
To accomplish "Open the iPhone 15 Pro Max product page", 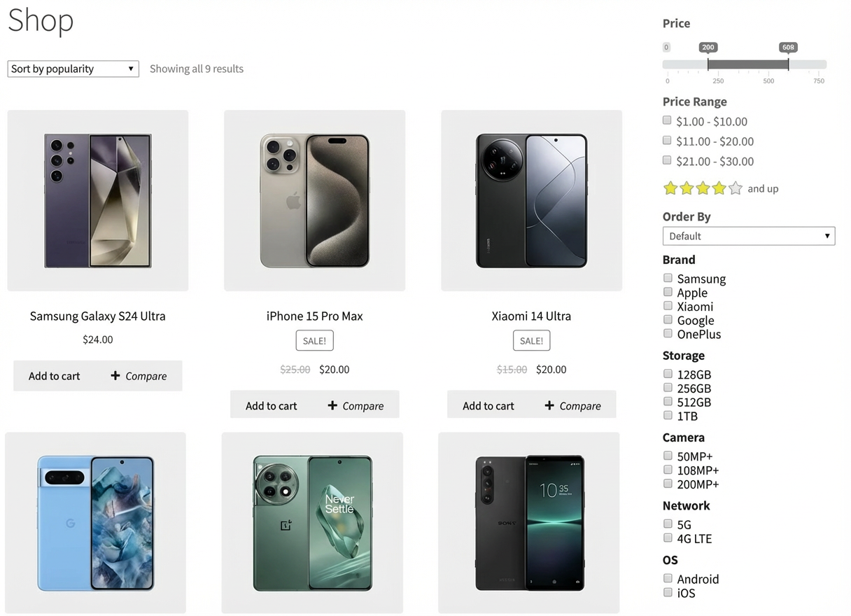I will point(314,316).
